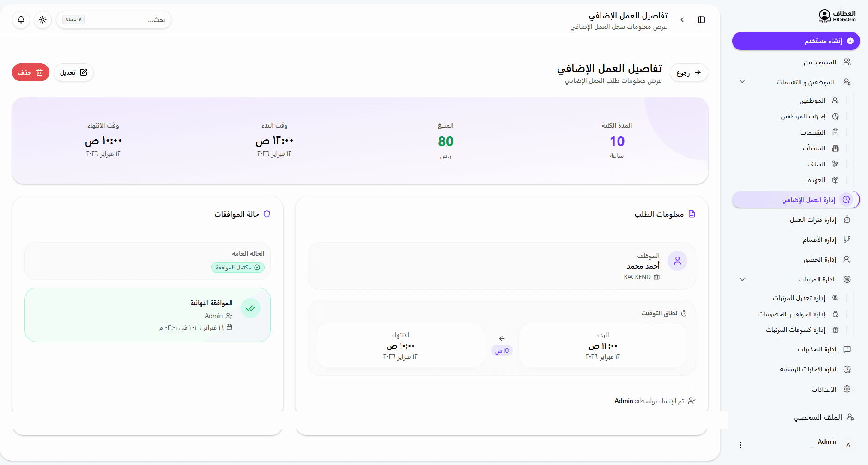The width and height of the screenshot is (868, 465).
Task: Click the breadcrumb chevron in header
Action: pyautogui.click(x=682, y=20)
